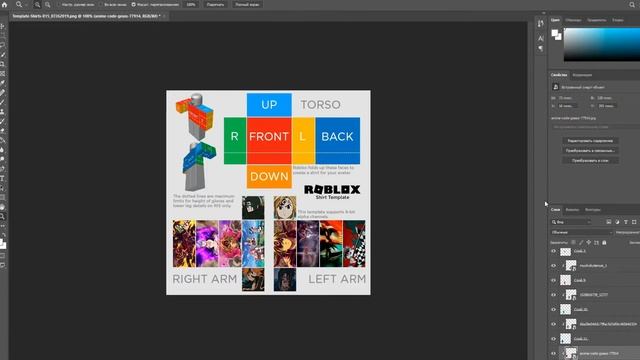
Task: Click 'Редактировать содержимое' button
Action: (590, 141)
